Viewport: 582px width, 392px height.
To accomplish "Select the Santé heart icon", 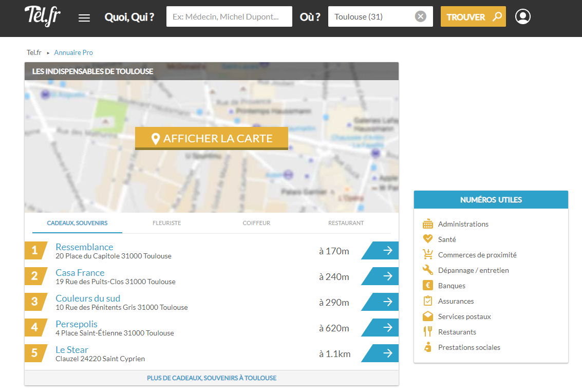I will coord(427,239).
